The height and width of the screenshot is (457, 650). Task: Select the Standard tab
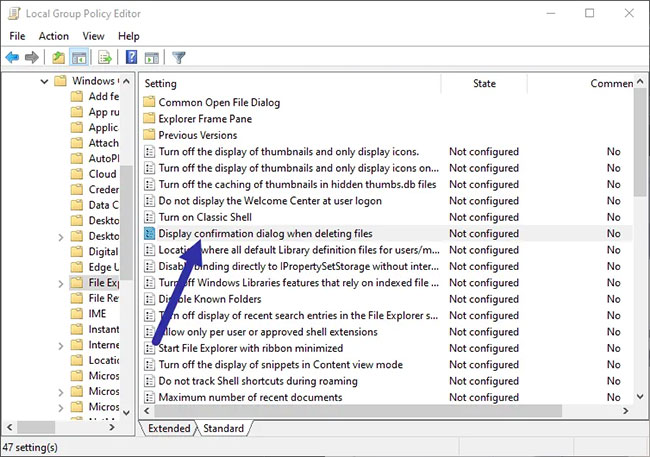225,428
